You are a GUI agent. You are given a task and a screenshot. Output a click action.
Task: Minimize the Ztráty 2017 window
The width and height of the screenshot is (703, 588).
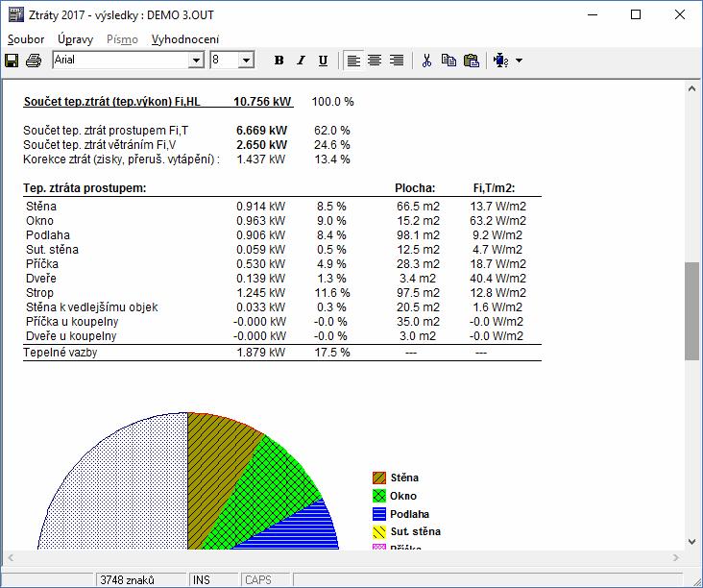tap(593, 14)
